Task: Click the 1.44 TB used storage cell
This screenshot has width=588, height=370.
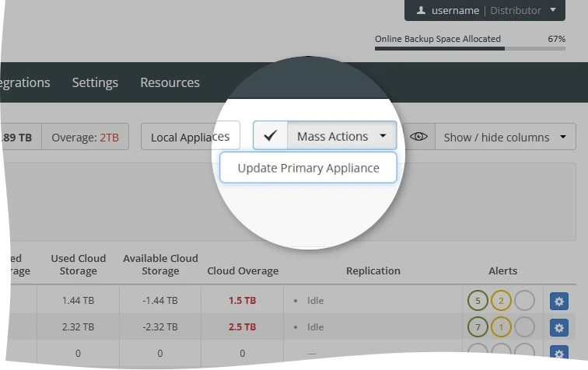Action: (78, 300)
